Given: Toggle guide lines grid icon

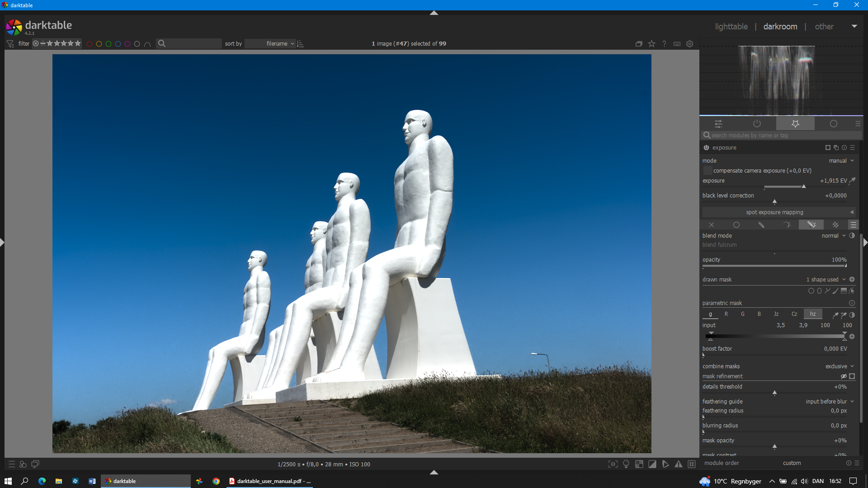Looking at the screenshot, I should 692,464.
